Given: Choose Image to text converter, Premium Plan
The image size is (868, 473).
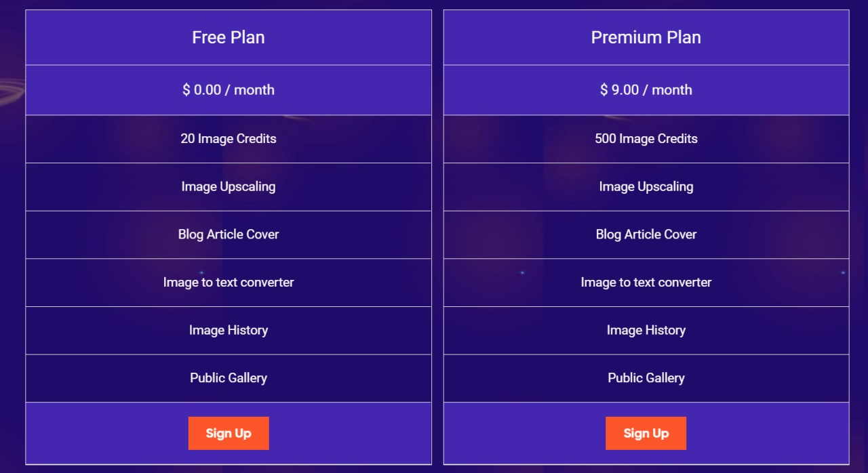Looking at the screenshot, I should click(646, 283).
